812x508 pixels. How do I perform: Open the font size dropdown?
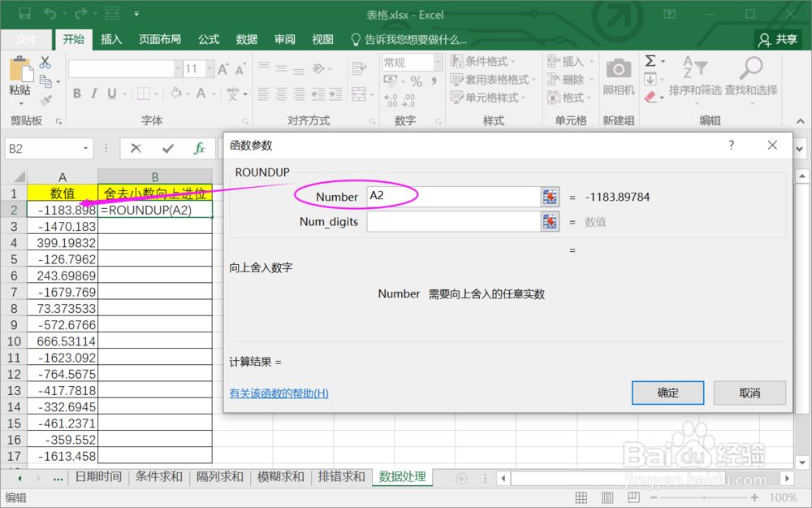pos(209,68)
